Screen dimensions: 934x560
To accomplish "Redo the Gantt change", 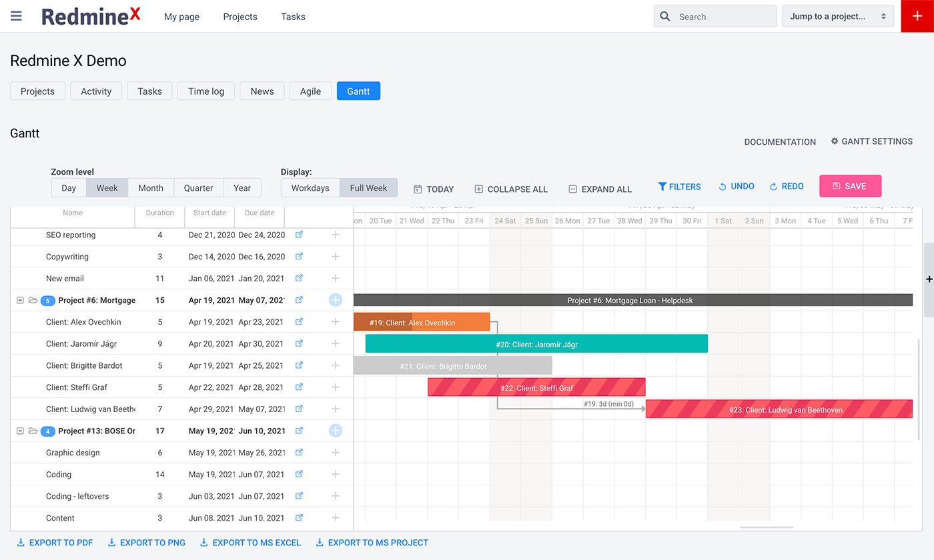I will pyautogui.click(x=787, y=187).
